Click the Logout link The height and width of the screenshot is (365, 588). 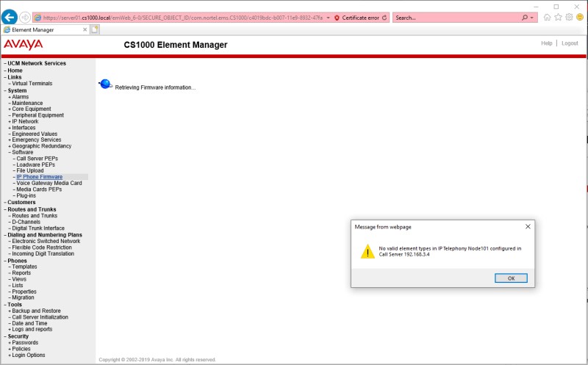coord(570,43)
